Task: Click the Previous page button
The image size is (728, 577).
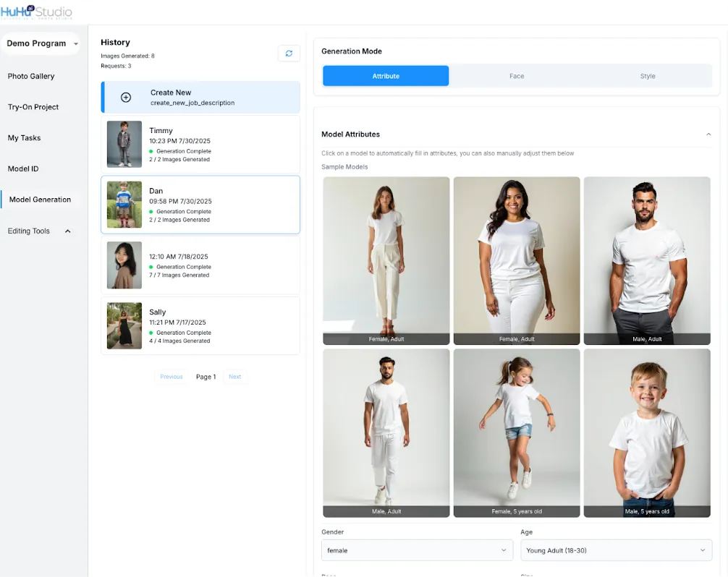Action: click(x=172, y=377)
